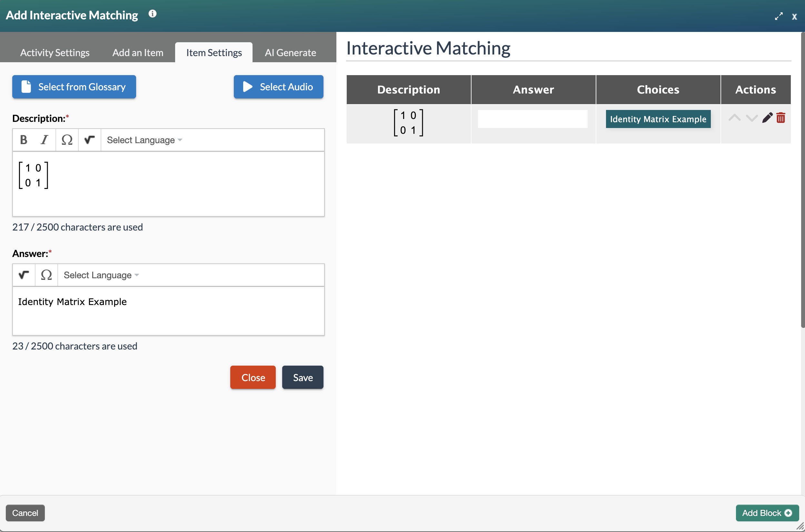The image size is (805, 532).
Task: Open Select from Glossary
Action: click(74, 87)
